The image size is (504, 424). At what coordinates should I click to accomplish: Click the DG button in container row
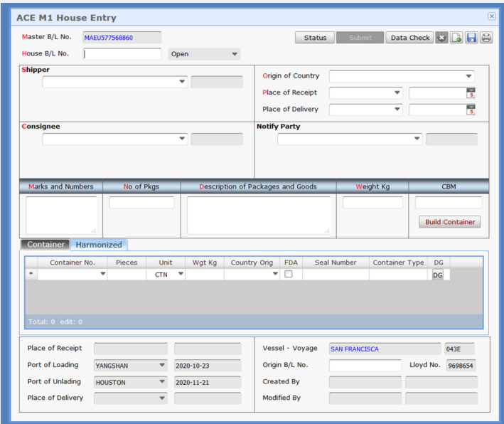coord(438,275)
